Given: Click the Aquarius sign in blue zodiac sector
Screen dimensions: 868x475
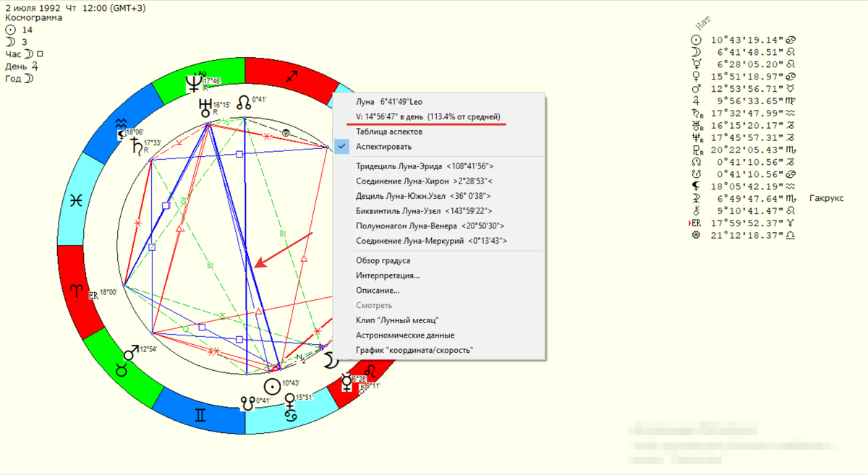Looking at the screenshot, I should (x=122, y=124).
